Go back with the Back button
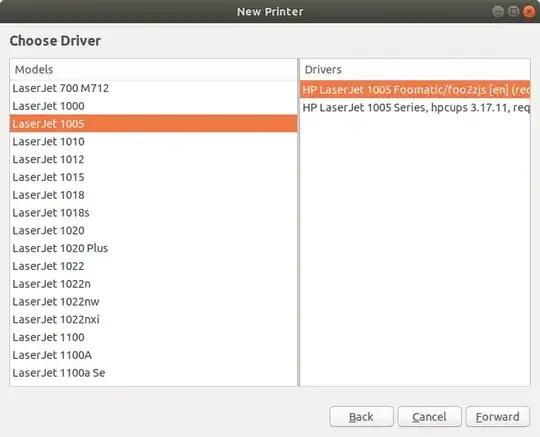Viewport: 540px width, 437px height. (361, 417)
